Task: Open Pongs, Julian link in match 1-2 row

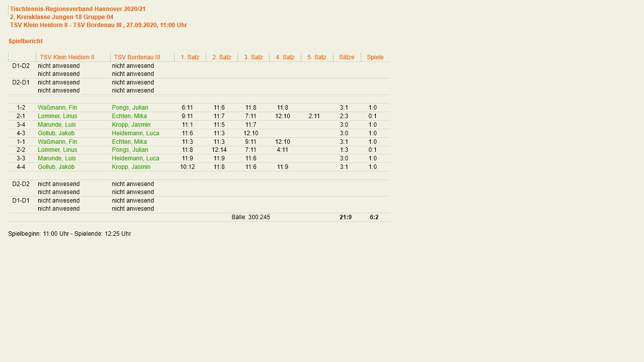Action: pyautogui.click(x=130, y=108)
